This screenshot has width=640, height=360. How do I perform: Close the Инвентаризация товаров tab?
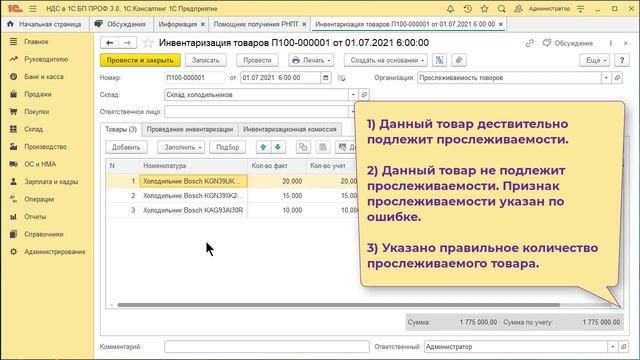point(501,24)
